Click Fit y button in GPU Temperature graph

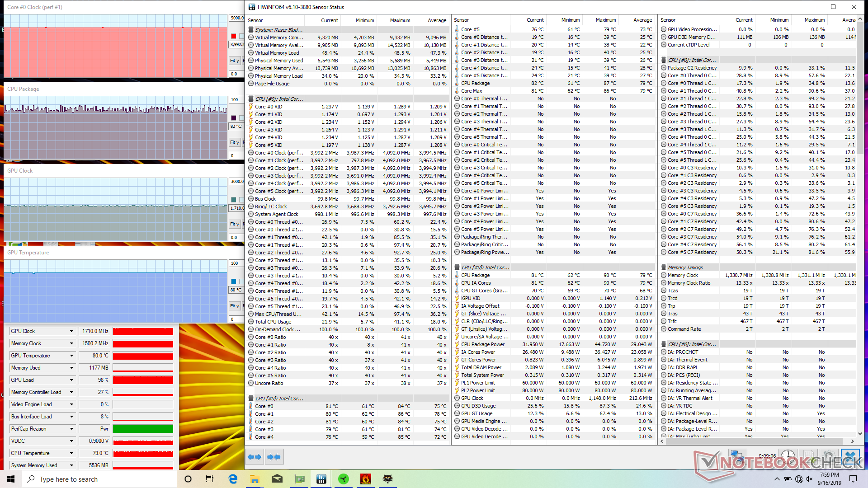(x=234, y=306)
